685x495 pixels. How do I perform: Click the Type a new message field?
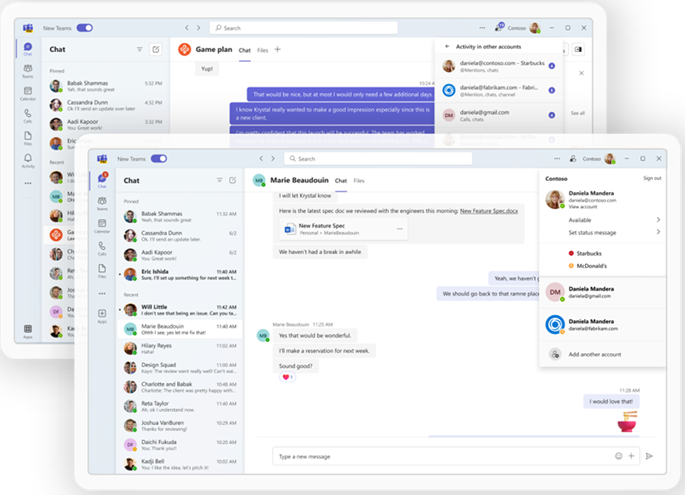click(x=441, y=456)
